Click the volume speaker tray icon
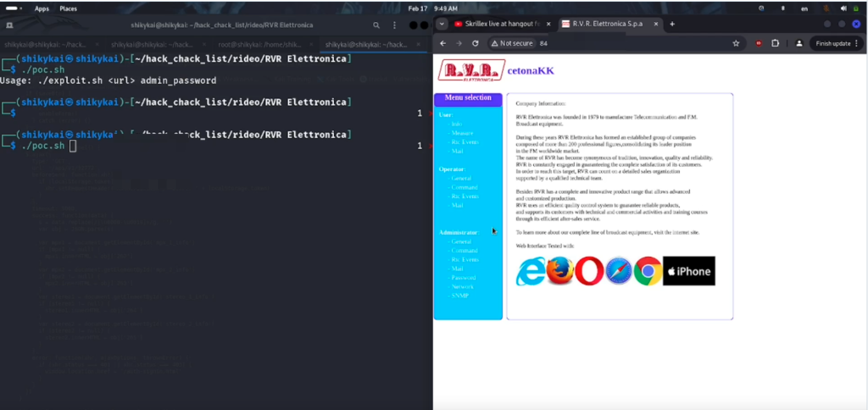This screenshot has width=868, height=410. click(x=843, y=8)
